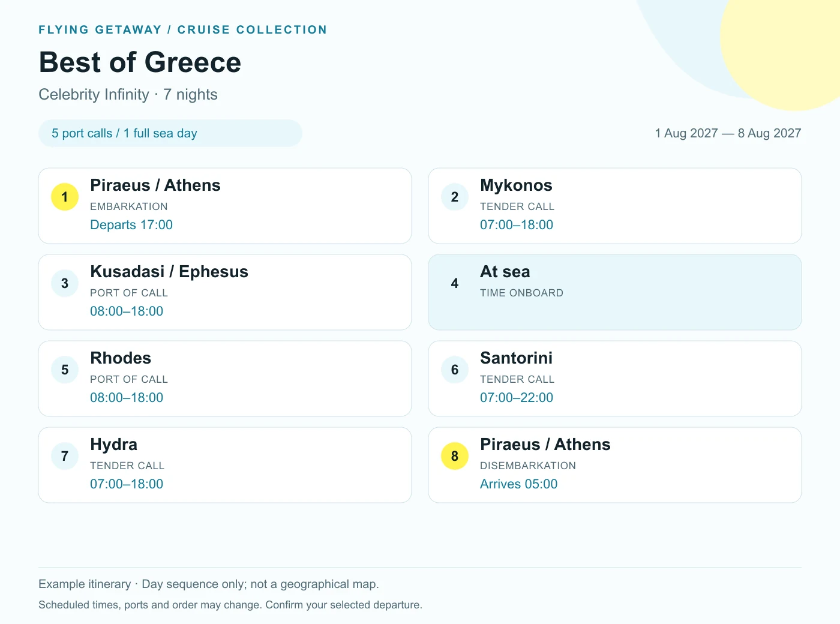This screenshot has width=840, height=624.
Task: Click "FLYING GETAWAY / CRUISE COLLECTION" header text
Action: (x=183, y=30)
